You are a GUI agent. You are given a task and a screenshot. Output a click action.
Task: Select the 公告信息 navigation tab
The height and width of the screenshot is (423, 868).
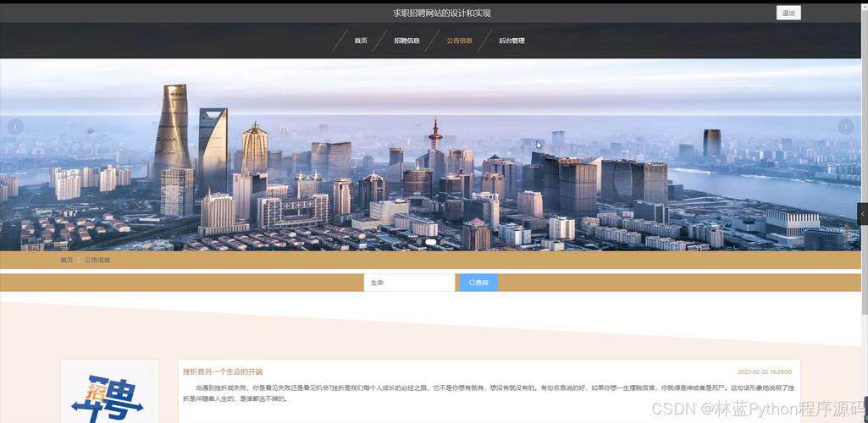(460, 41)
